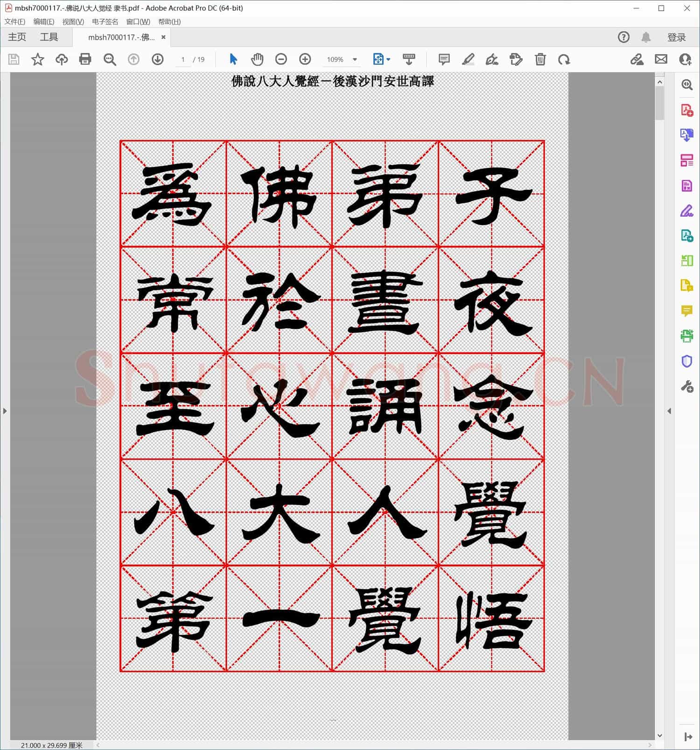Open the purple page-with-X tool in right pane
This screenshot has width=700, height=750.
[x=687, y=186]
